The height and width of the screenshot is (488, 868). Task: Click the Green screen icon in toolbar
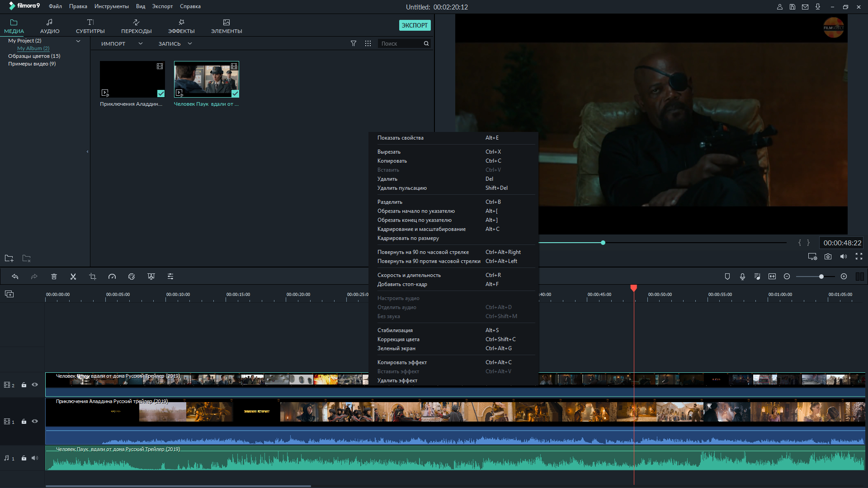[151, 277]
